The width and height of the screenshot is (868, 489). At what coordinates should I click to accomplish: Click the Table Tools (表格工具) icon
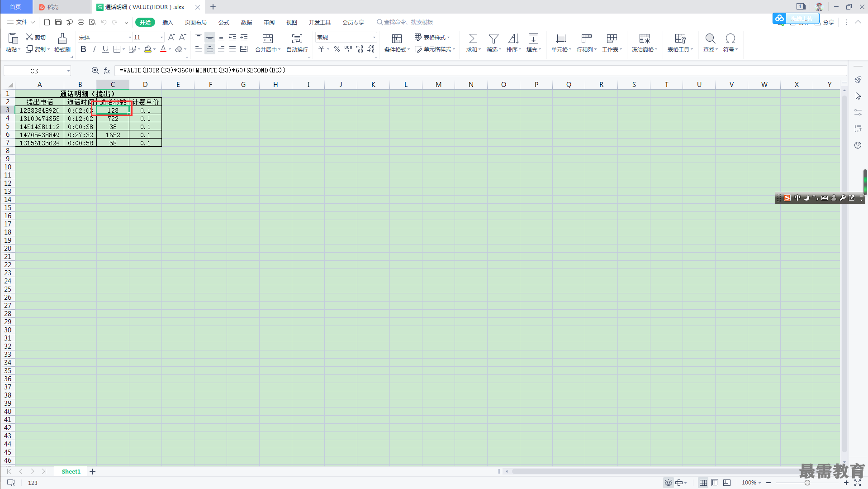[x=680, y=38]
